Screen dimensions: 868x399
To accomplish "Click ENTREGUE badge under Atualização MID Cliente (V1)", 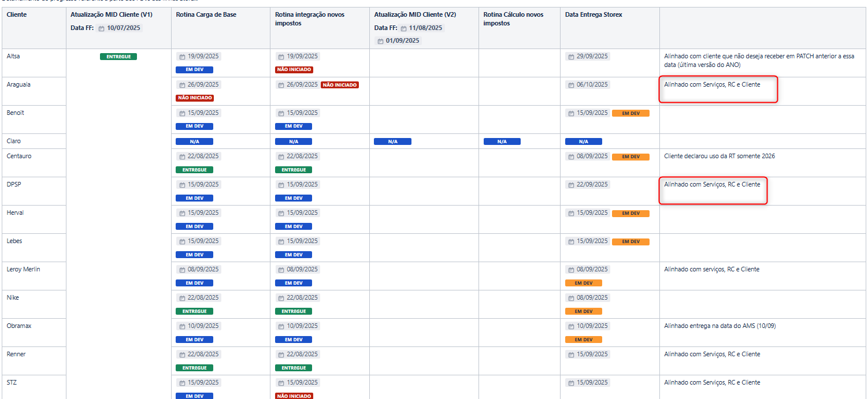I will pos(118,57).
